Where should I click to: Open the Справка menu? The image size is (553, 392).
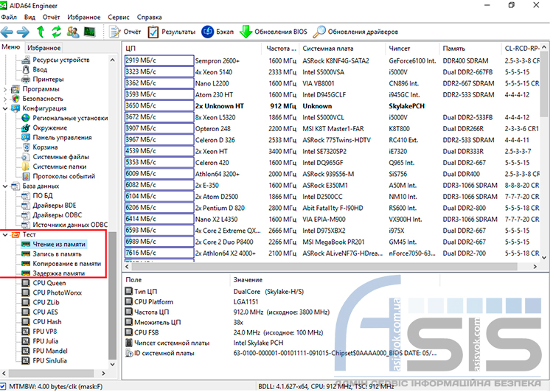(x=149, y=17)
